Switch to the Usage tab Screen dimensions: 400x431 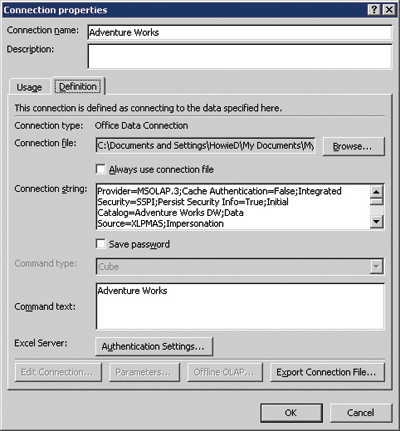(29, 87)
